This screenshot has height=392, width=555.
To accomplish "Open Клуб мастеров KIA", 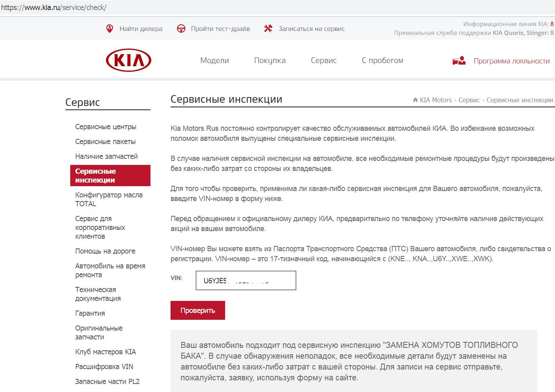I will [x=106, y=352].
